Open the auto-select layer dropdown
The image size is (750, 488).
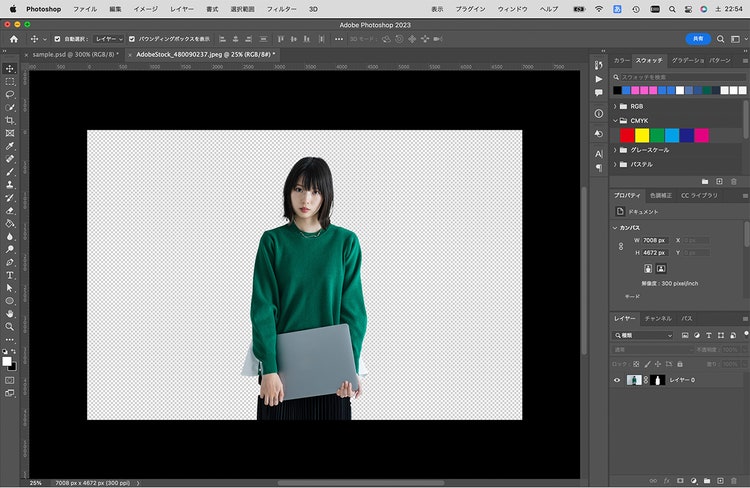[109, 39]
